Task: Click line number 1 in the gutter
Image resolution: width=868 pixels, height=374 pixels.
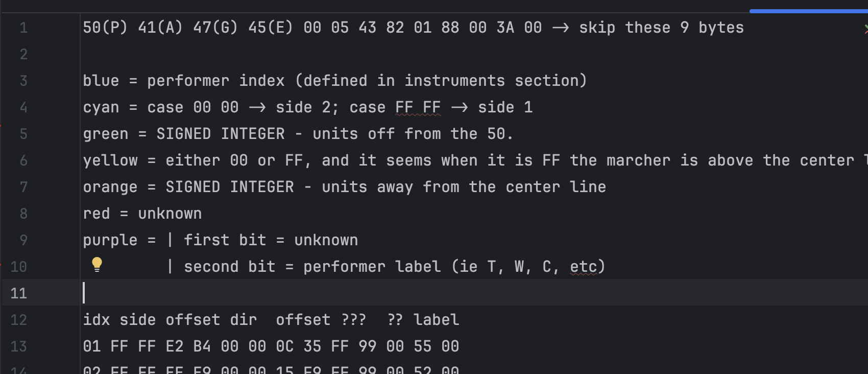Action: point(23,28)
